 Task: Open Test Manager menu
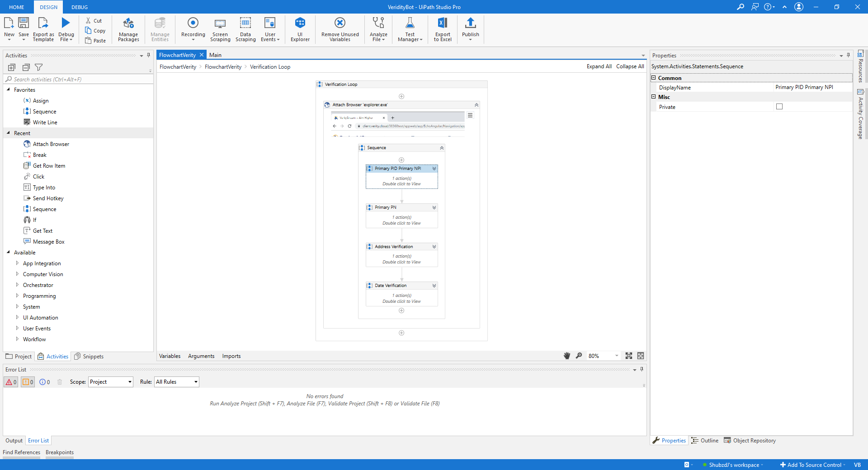(410, 29)
